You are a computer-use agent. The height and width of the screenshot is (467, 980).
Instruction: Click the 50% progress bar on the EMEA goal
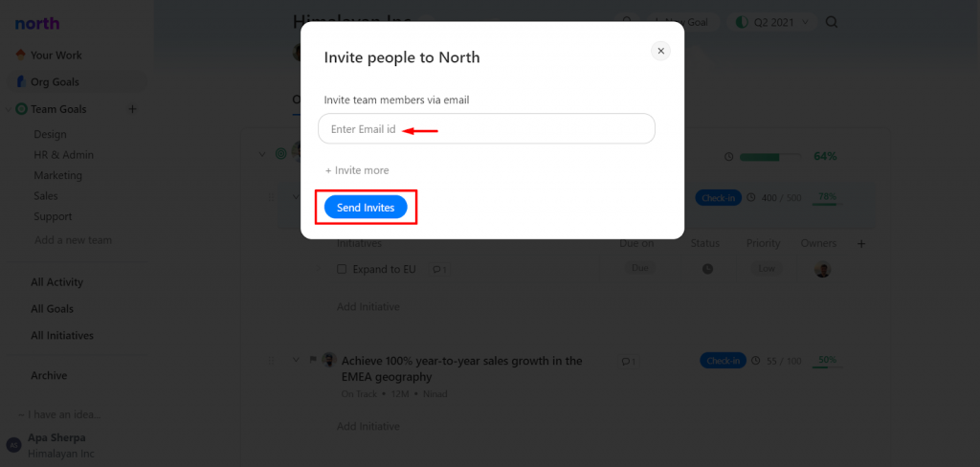[827, 362]
